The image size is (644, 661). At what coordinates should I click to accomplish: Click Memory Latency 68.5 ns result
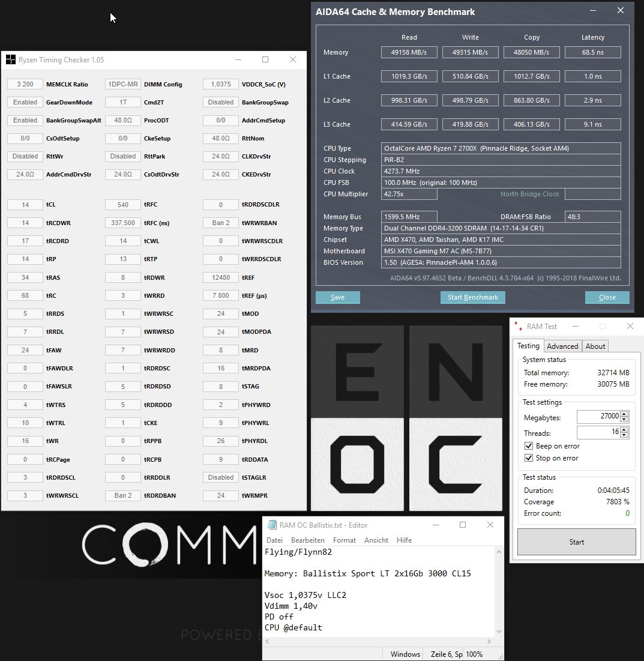point(592,52)
